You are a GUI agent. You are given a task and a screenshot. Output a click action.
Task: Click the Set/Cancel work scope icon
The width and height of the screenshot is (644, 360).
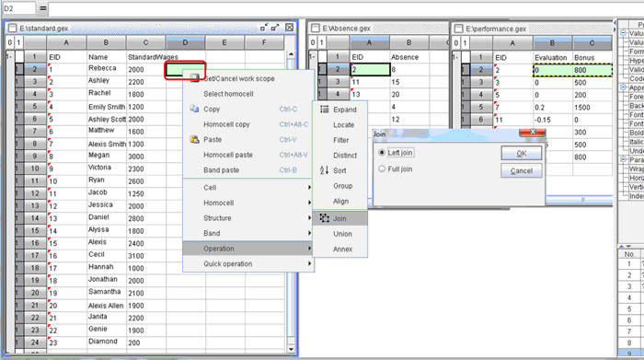[194, 77]
